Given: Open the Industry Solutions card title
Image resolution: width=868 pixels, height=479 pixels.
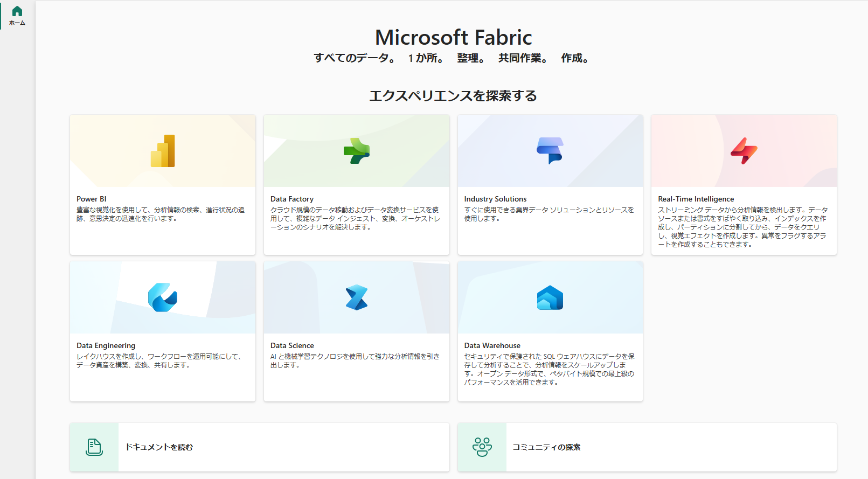Looking at the screenshot, I should pyautogui.click(x=496, y=199).
